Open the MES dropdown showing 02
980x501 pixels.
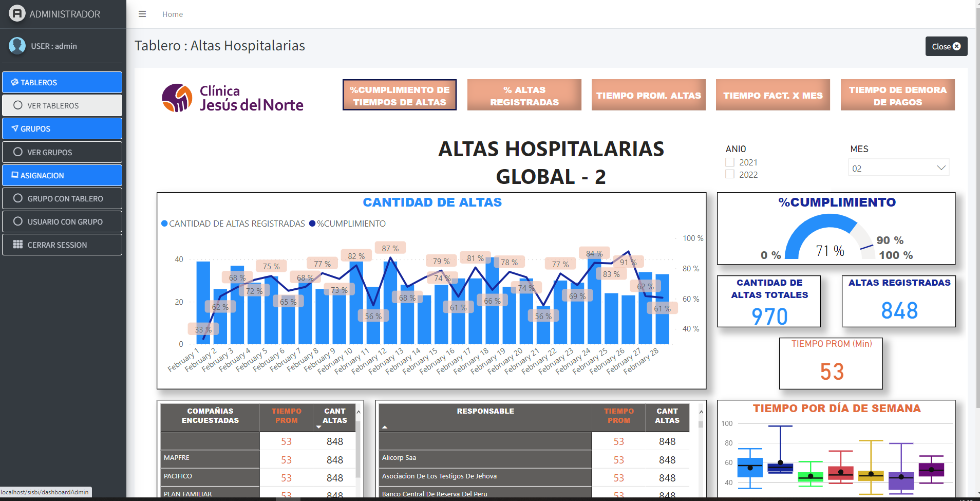899,168
